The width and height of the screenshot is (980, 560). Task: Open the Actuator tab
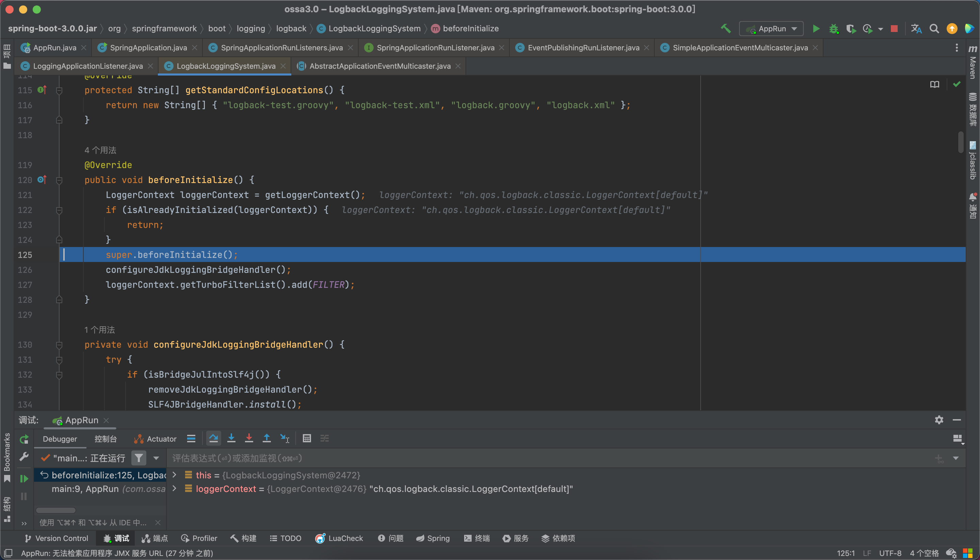155,439
